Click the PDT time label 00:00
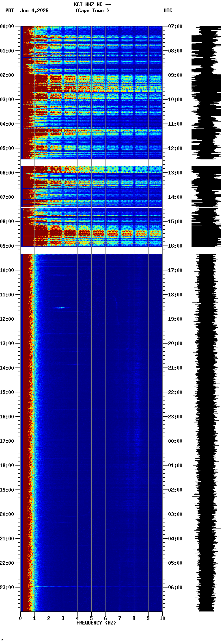This screenshot has width=224, height=644. (x=7, y=26)
